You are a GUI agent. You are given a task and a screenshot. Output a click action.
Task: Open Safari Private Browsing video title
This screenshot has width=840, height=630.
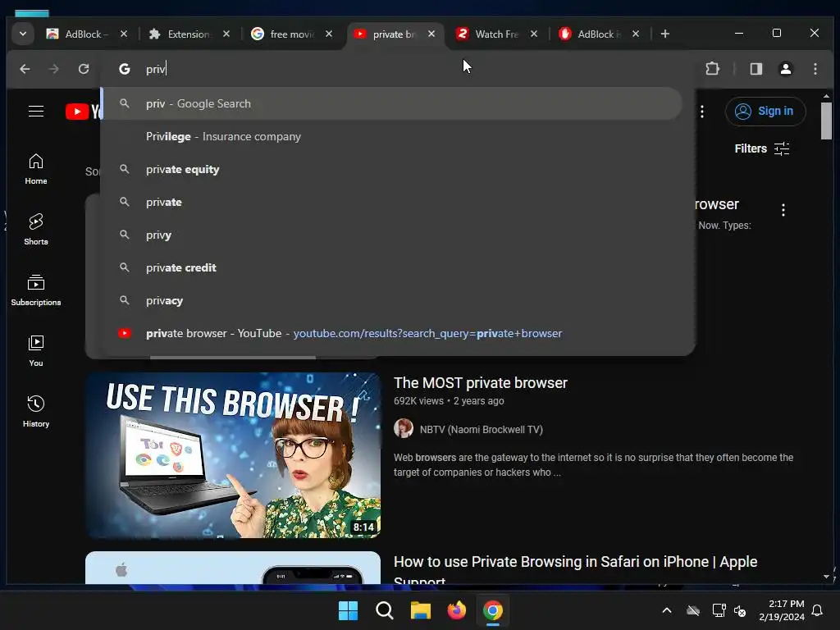(x=575, y=571)
